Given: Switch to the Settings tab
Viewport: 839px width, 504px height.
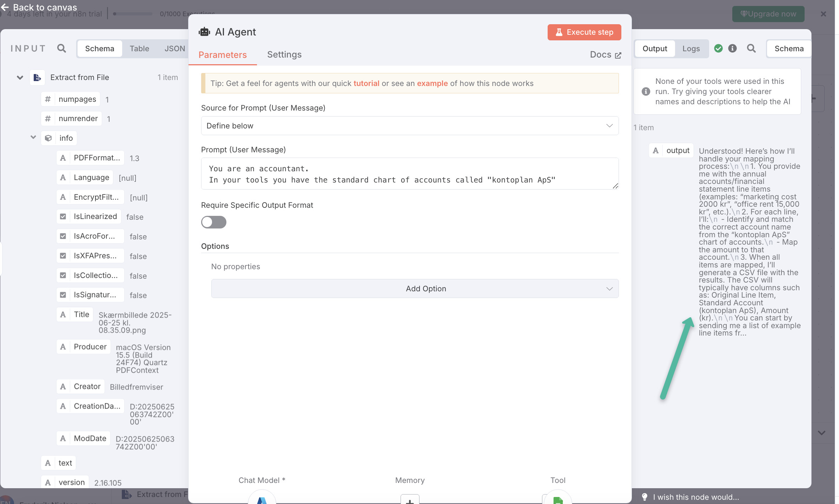Looking at the screenshot, I should 284,54.
